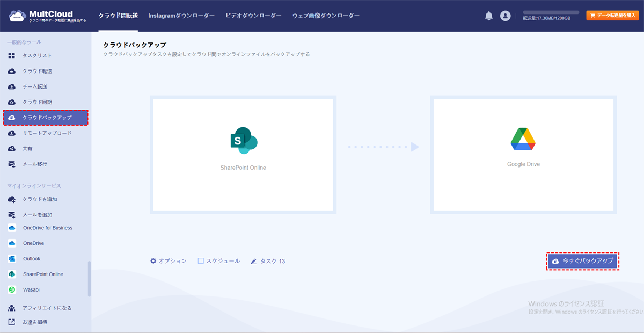Click the cloud transfer sidebar icon
The image size is (644, 333).
click(x=12, y=71)
